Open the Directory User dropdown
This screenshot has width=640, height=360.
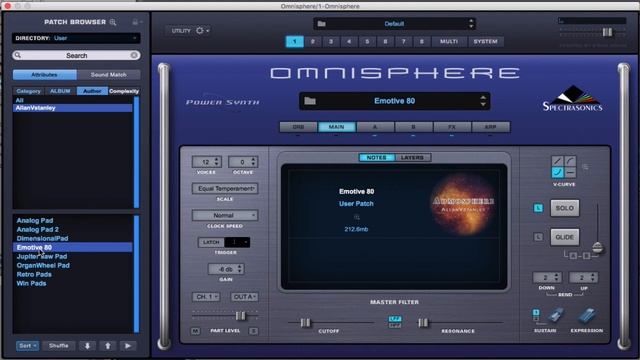coord(76,38)
